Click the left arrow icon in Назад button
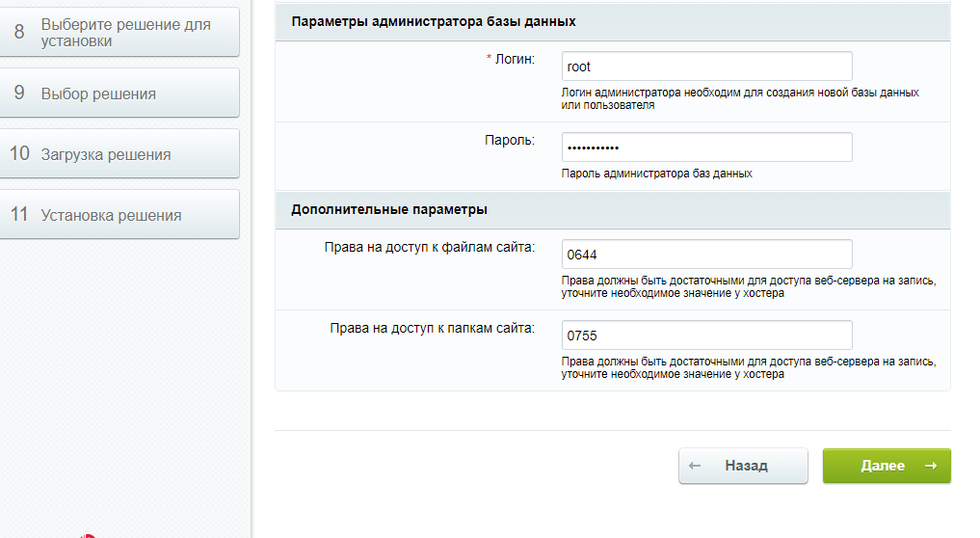Image resolution: width=980 pixels, height=538 pixels. click(x=695, y=466)
